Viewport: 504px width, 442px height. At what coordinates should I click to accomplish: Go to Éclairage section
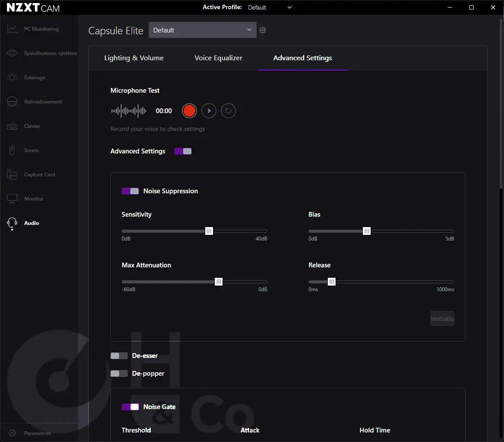(x=35, y=78)
